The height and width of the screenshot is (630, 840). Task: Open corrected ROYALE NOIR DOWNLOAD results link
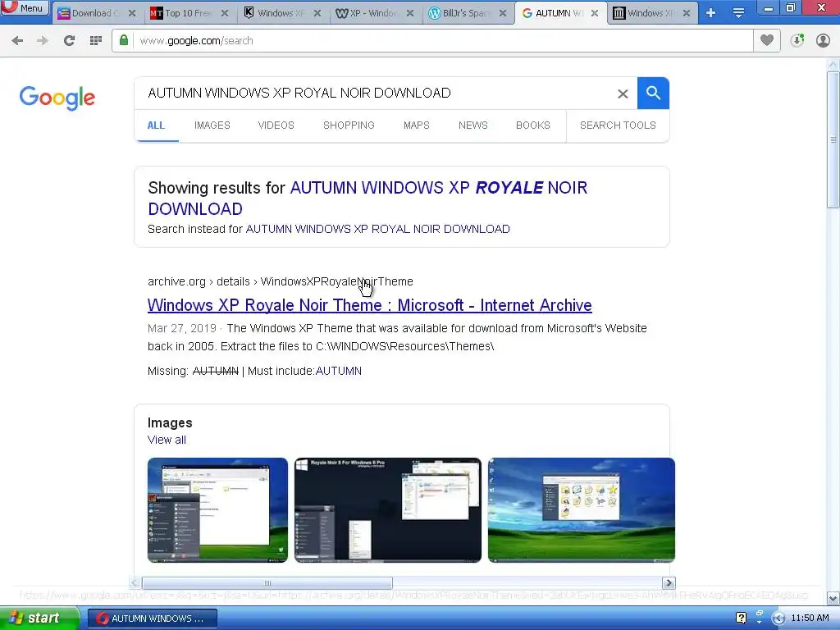tap(367, 198)
